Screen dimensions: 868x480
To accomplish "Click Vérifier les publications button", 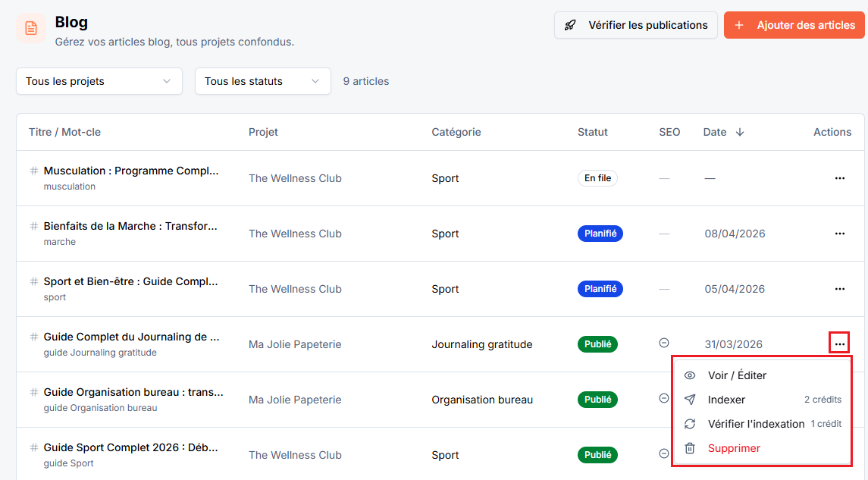I will tap(635, 26).
